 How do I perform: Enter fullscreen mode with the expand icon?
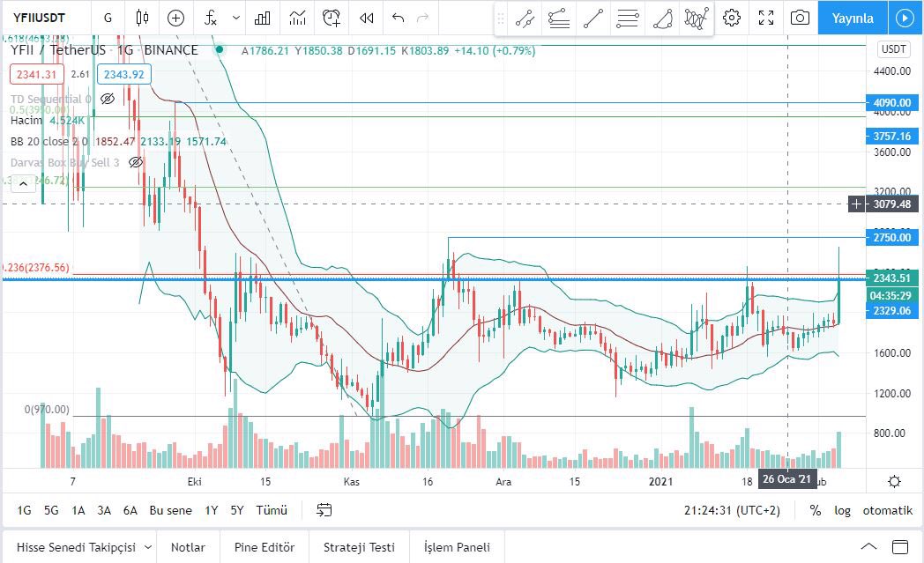pyautogui.click(x=766, y=18)
